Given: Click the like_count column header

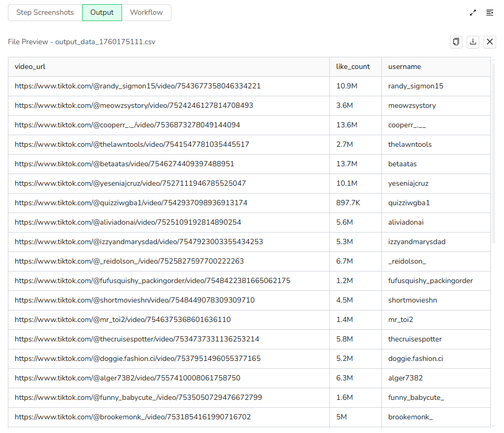Looking at the screenshot, I should [x=353, y=67].
